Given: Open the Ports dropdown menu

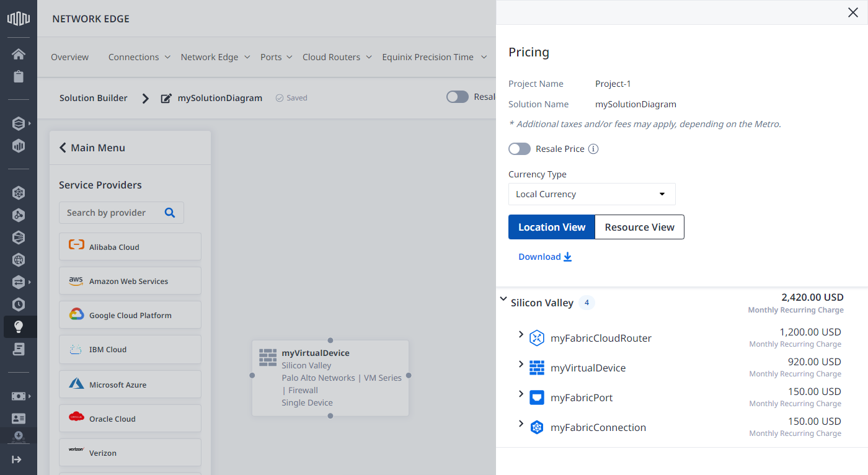Looking at the screenshot, I should pyautogui.click(x=277, y=57).
